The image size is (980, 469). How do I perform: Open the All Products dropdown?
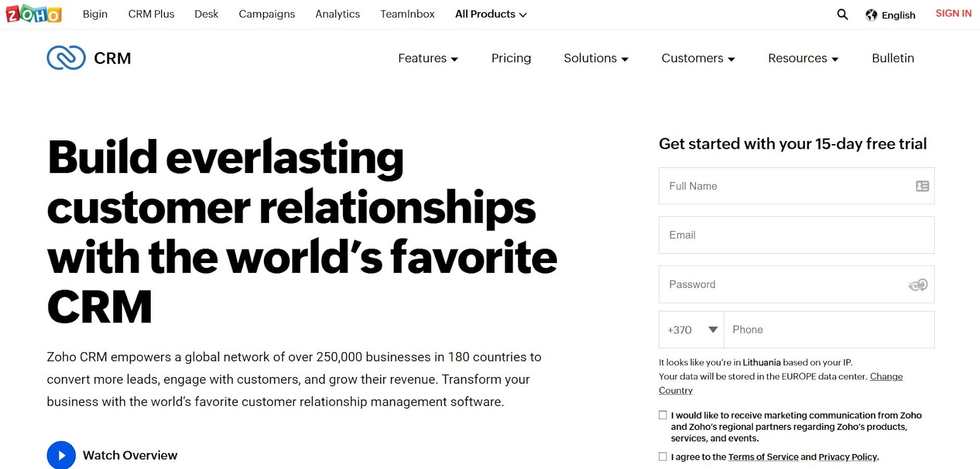[x=491, y=14]
